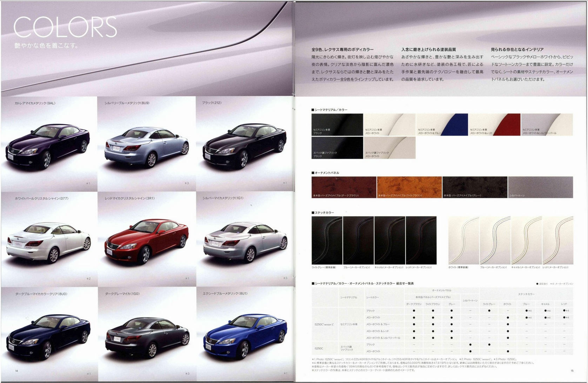Select the Silver Tone ornament panel swatch
The height and width of the screenshot is (383, 588).
(540, 187)
